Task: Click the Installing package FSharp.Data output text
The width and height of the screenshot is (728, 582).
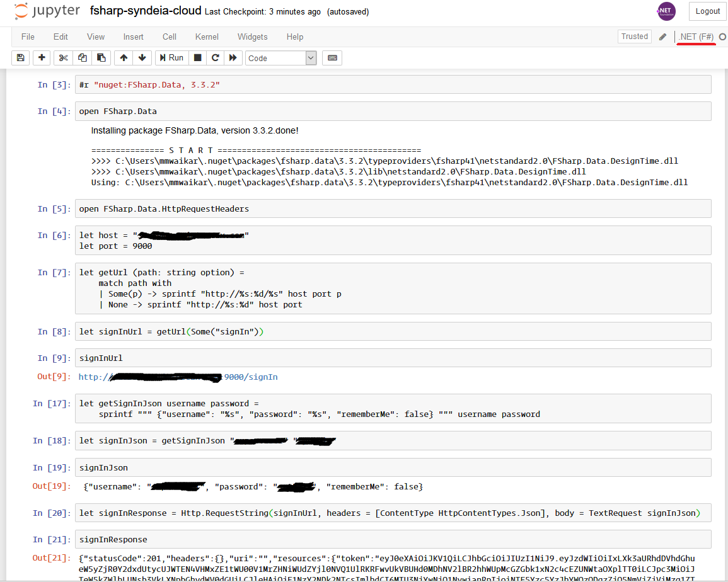Action: tap(195, 130)
